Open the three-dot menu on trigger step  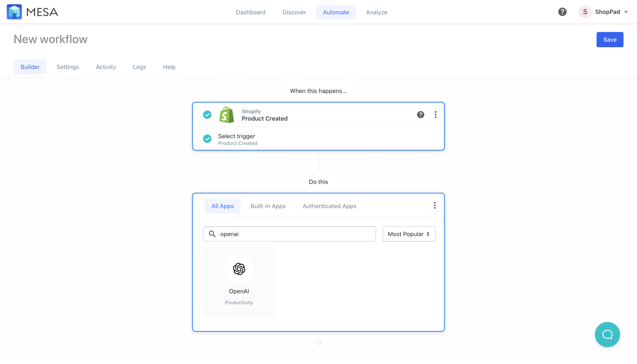[436, 115]
